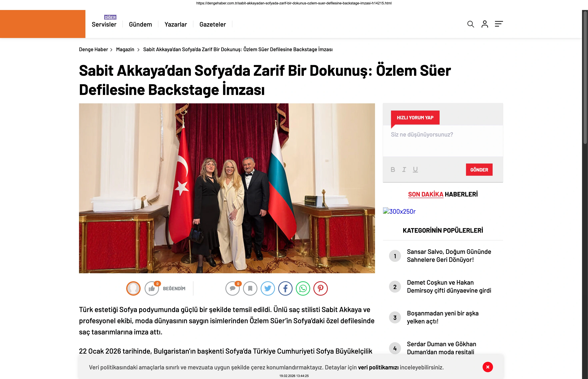Click the user account icon
588x379 pixels.
(x=485, y=24)
